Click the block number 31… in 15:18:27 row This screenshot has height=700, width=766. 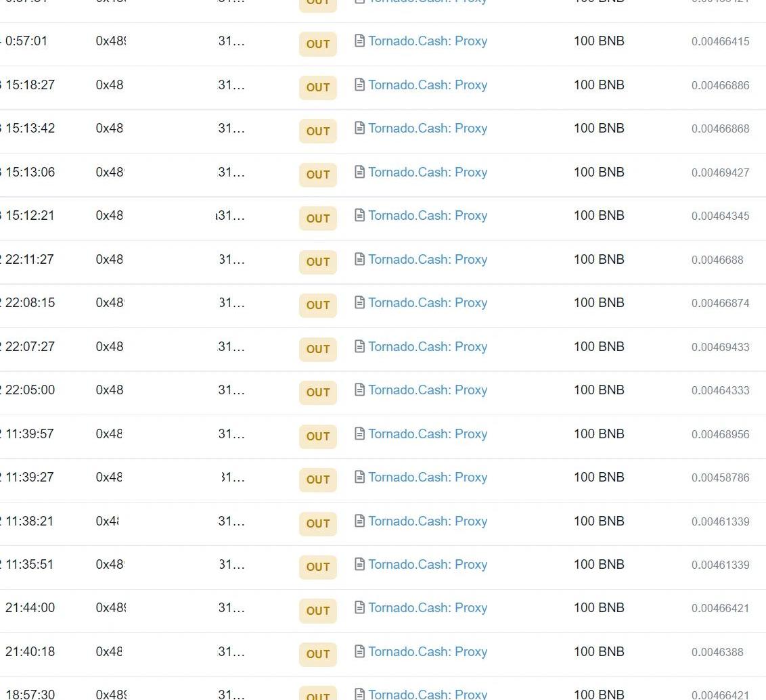coord(231,85)
